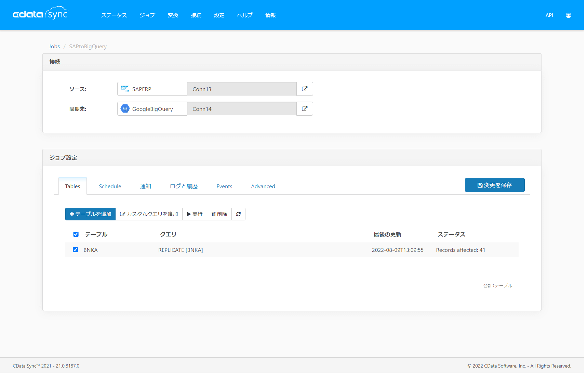
Task: Open the ヘルプ menu
Action: (x=245, y=15)
